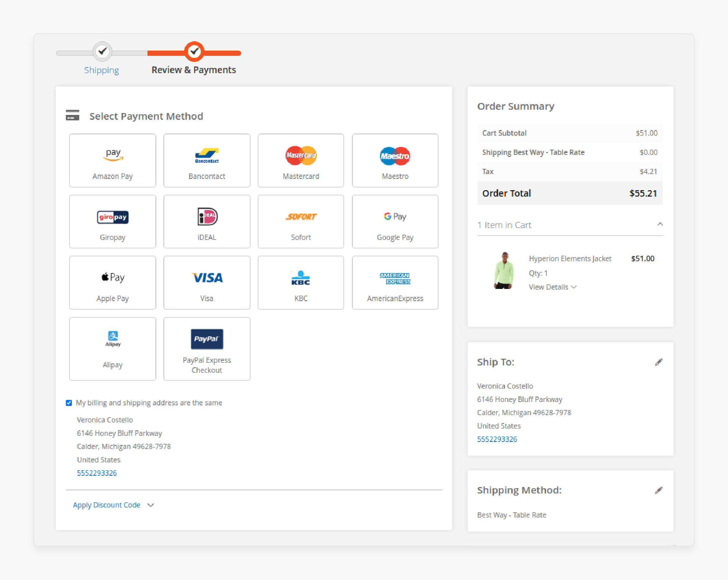Edit the Shipping Method using pencil icon

pos(659,490)
